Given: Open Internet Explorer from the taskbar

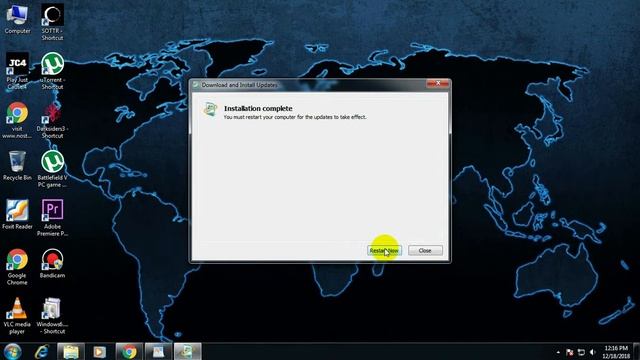Looking at the screenshot, I should pyautogui.click(x=42, y=351).
